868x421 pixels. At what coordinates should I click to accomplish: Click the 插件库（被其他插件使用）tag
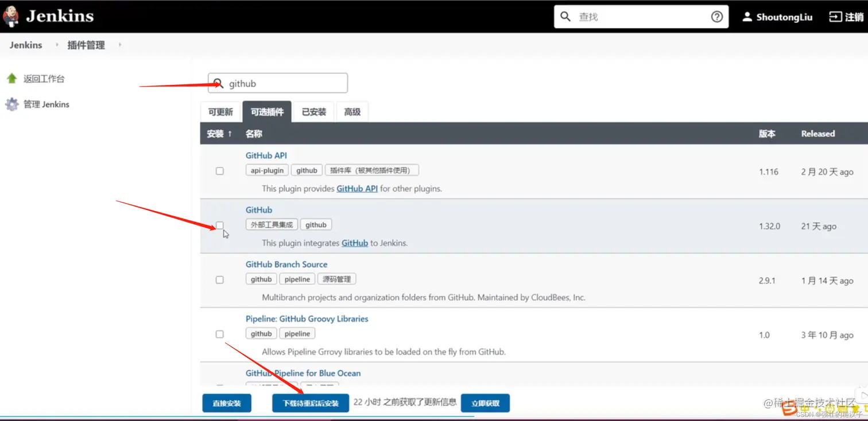[x=372, y=170]
